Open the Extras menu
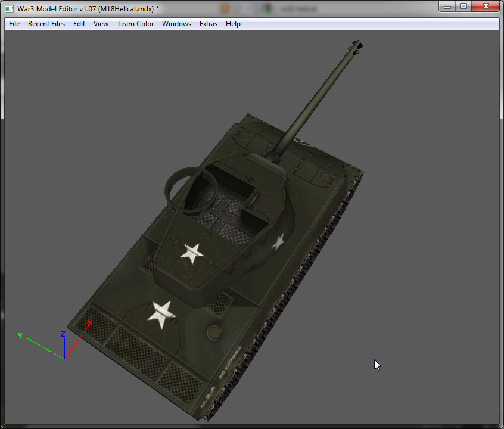Image resolution: width=504 pixels, height=429 pixels. [209, 24]
